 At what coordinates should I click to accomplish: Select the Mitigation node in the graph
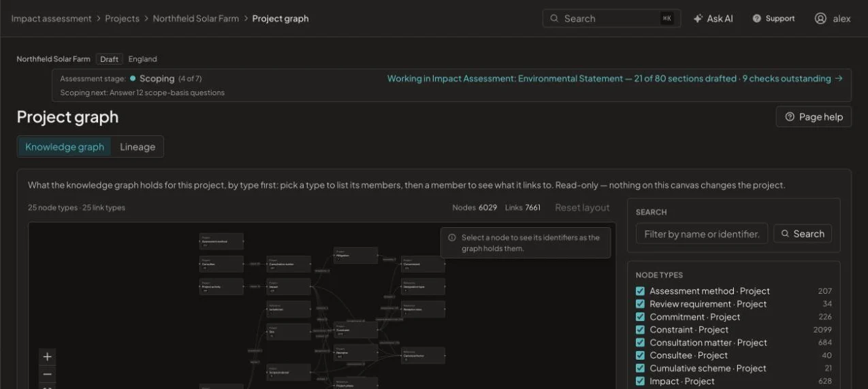[x=355, y=255]
